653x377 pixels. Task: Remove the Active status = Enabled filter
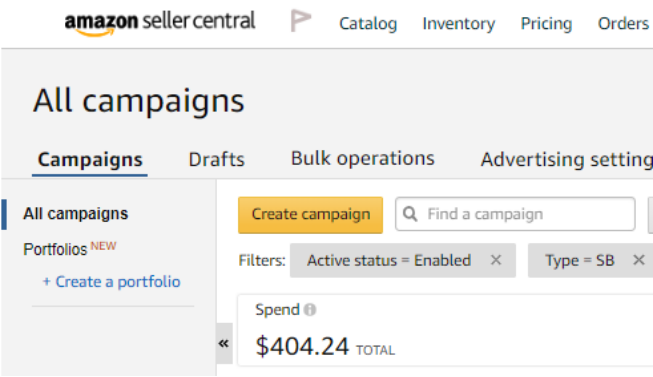click(x=496, y=260)
